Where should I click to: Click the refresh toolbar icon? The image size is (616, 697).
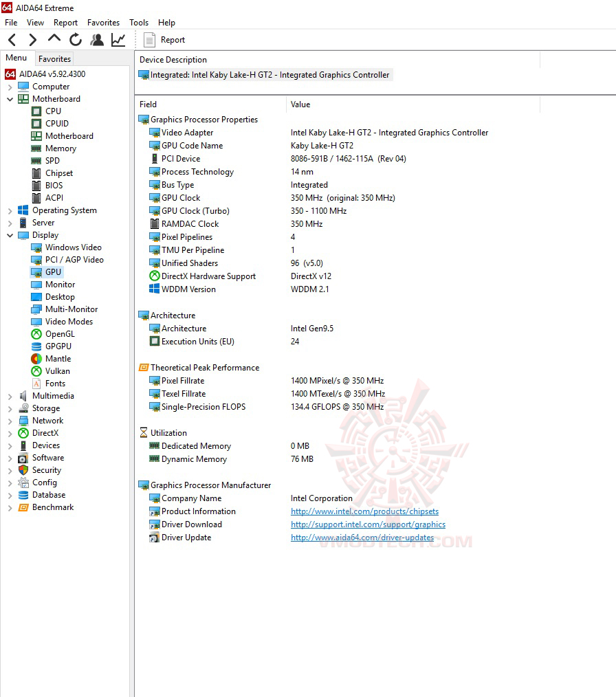tap(76, 39)
